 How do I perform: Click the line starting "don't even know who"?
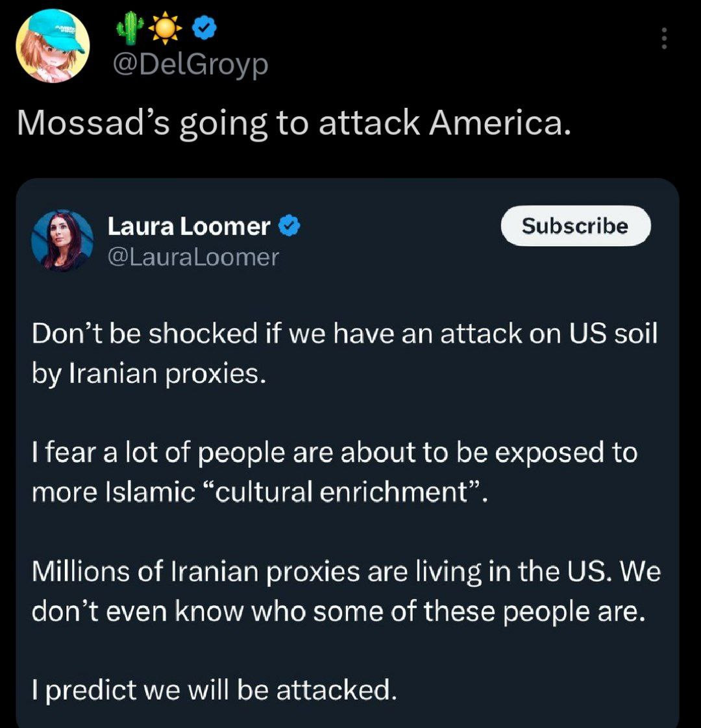tap(338, 610)
